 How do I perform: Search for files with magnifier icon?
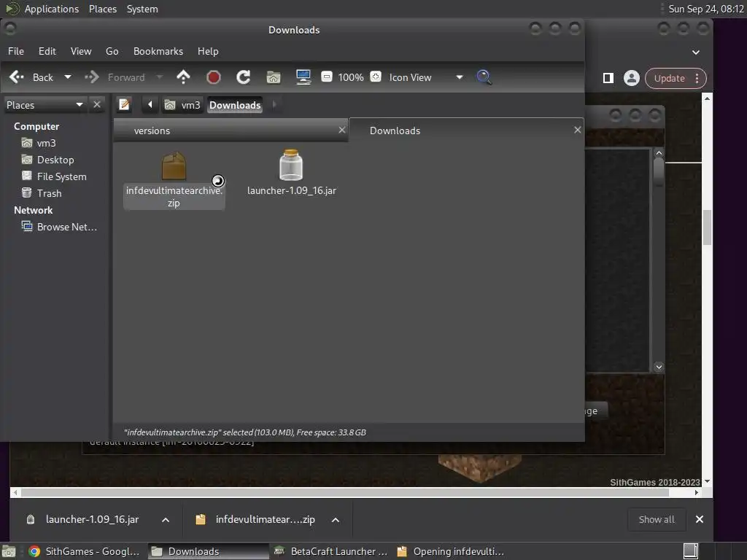[484, 77]
